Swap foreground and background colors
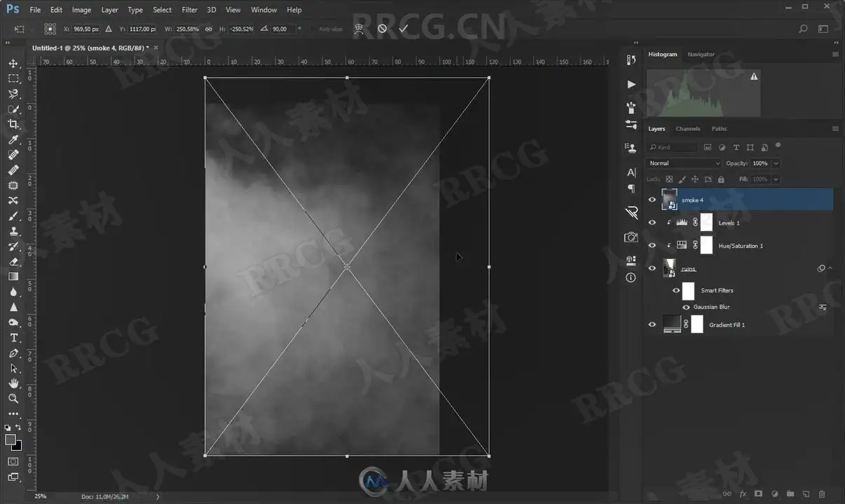This screenshot has height=504, width=845. click(18, 427)
